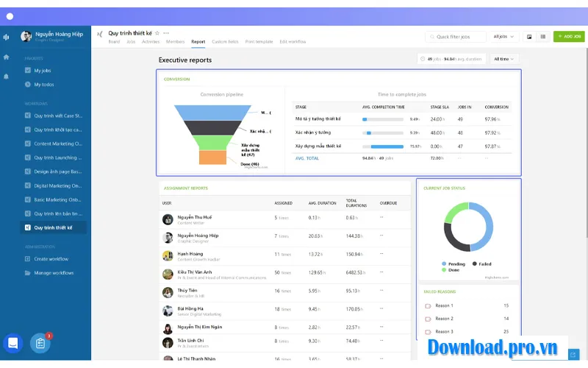588x368 pixels.
Task: Click the green funnel segment
Action: click(212, 143)
